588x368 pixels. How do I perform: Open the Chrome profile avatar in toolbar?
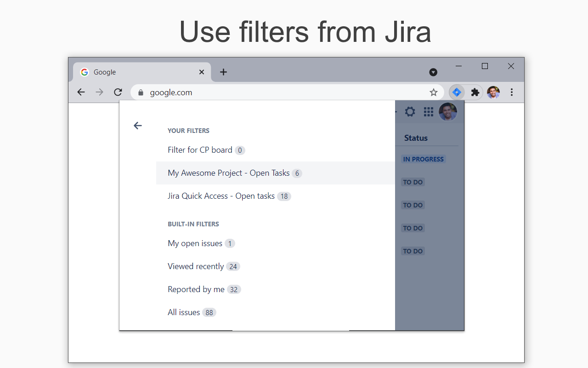click(493, 92)
